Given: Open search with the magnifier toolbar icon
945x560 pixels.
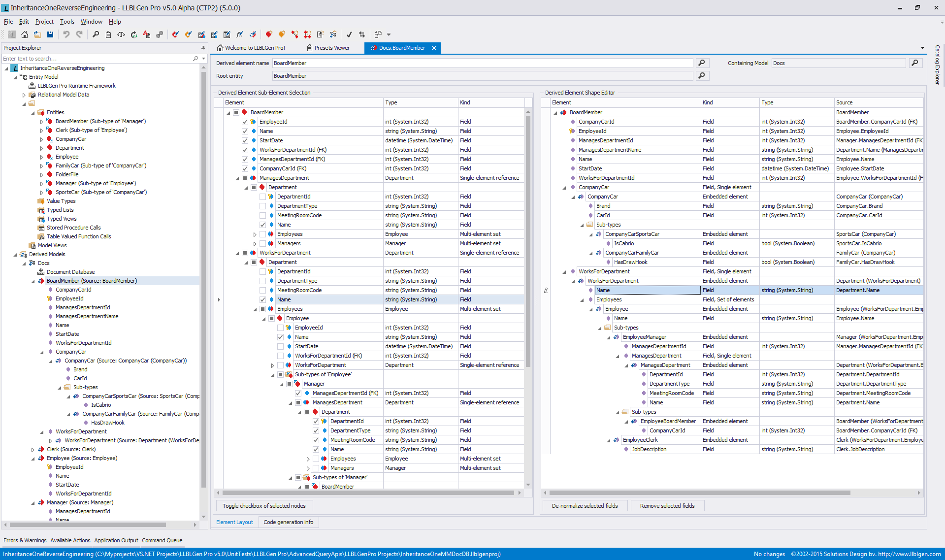Looking at the screenshot, I should point(96,34).
